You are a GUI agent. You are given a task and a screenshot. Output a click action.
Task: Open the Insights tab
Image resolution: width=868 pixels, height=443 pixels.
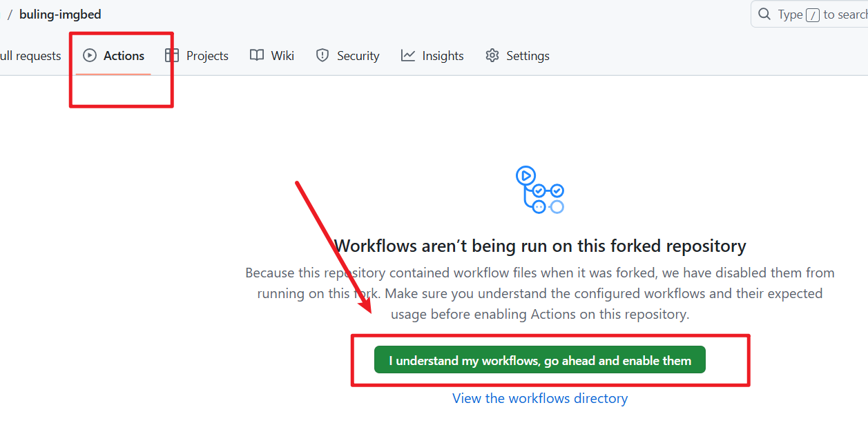pyautogui.click(x=443, y=56)
